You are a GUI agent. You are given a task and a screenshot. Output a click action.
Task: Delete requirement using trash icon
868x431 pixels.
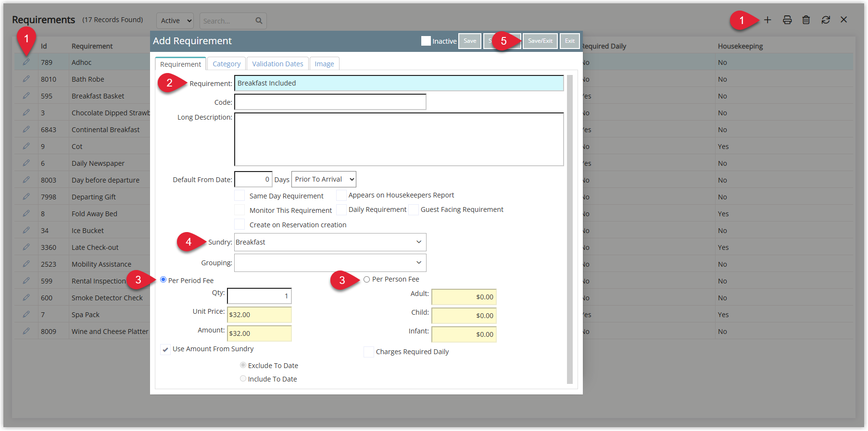806,20
